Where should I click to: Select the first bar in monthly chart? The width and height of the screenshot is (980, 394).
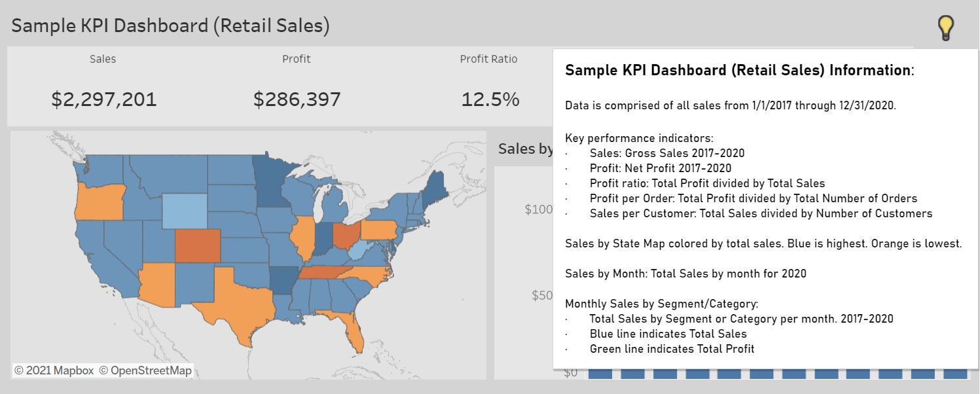[600, 374]
